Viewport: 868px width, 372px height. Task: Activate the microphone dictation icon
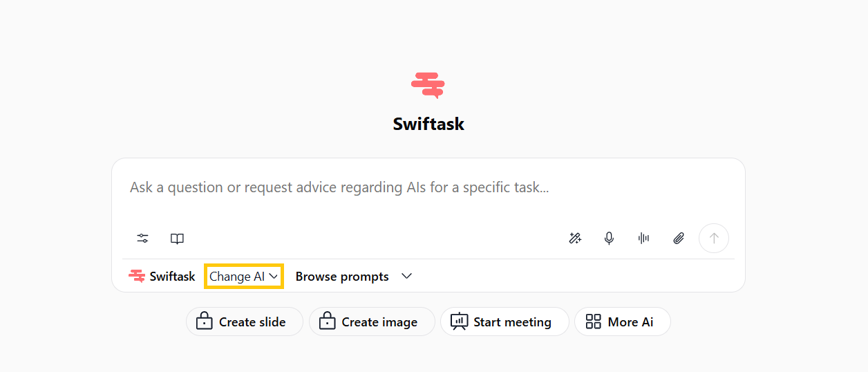[x=609, y=239]
